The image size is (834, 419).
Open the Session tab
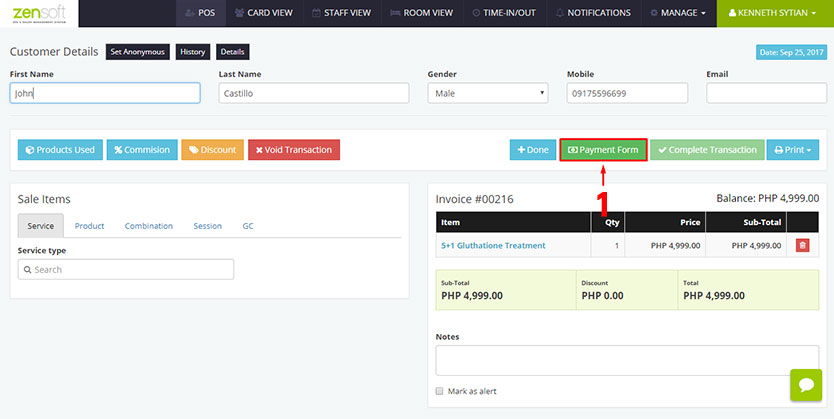tap(207, 226)
